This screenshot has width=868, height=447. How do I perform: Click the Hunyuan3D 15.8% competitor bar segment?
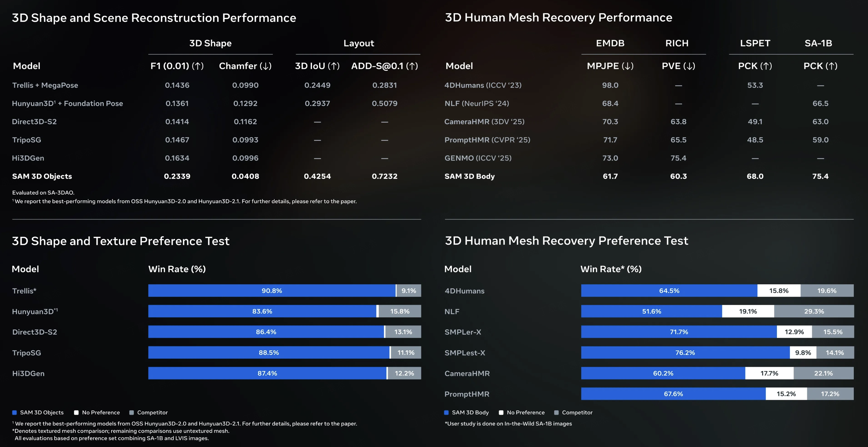pos(400,311)
